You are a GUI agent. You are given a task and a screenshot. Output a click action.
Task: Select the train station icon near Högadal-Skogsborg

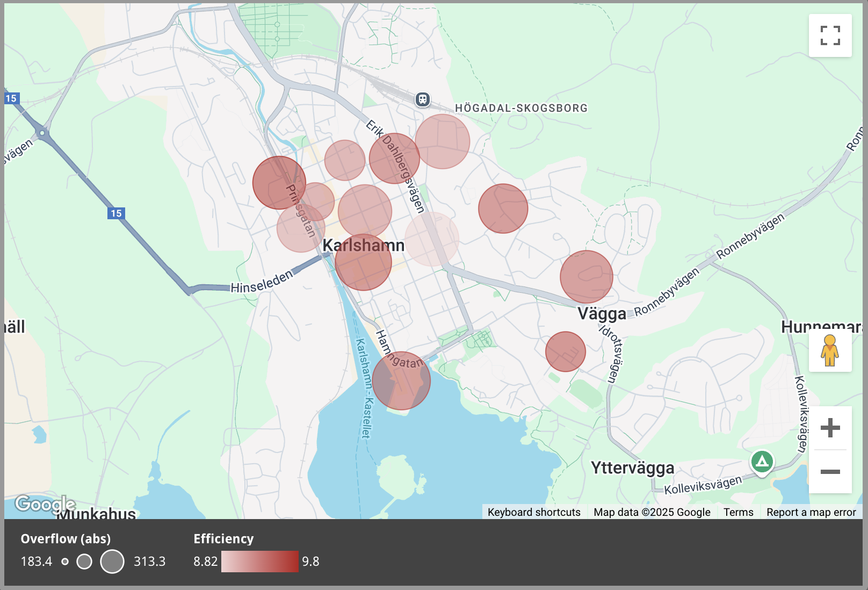click(x=423, y=99)
